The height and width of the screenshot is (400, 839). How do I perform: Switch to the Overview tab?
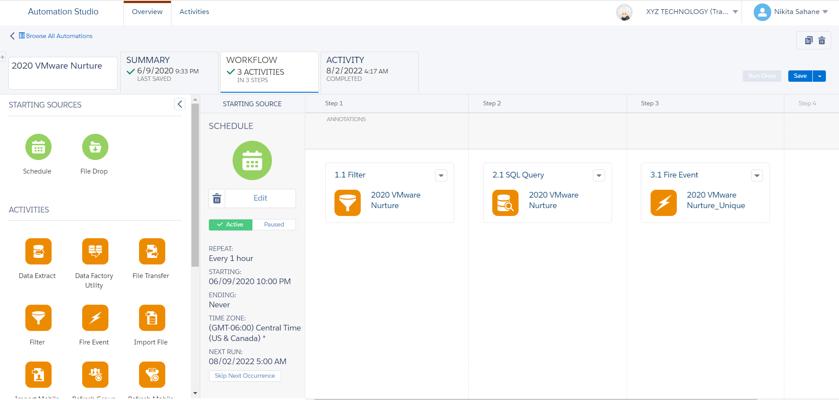[147, 12]
